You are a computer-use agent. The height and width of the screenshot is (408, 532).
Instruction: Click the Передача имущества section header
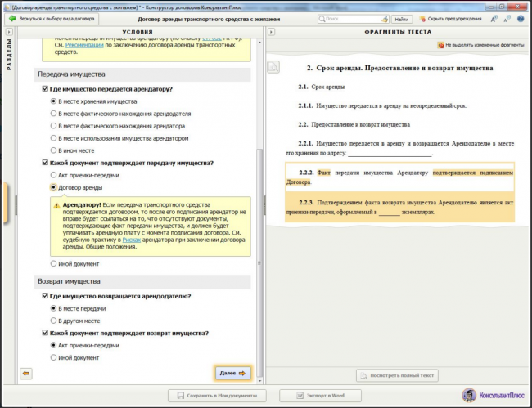click(142, 74)
